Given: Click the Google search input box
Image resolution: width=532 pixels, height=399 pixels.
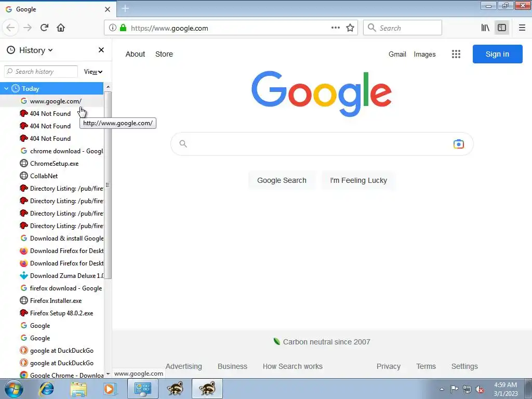Looking at the screenshot, I should coord(322,144).
